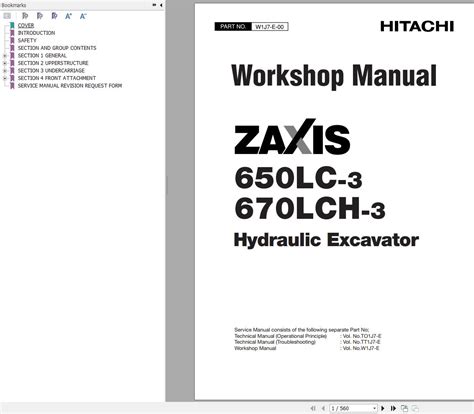Click the Technical Manual (Troubleshooting) line
Screen dimensions: 474x414
point(275,342)
